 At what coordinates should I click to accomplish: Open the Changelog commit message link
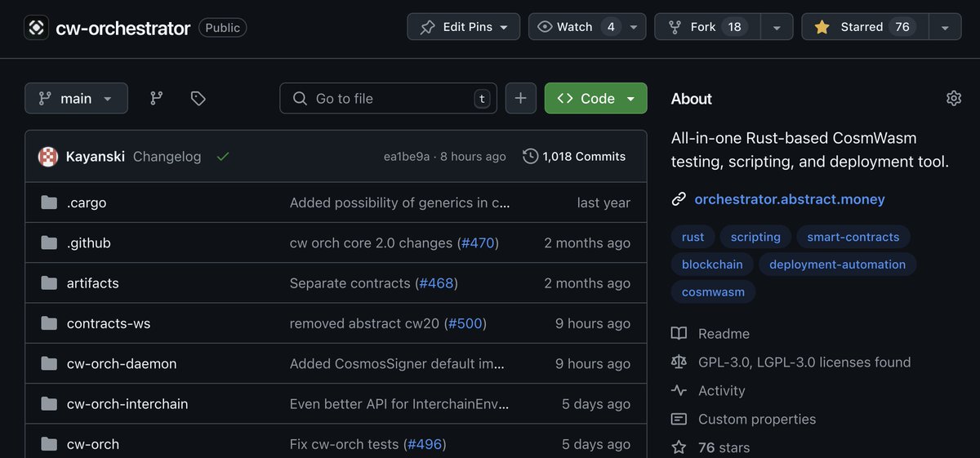pos(167,157)
